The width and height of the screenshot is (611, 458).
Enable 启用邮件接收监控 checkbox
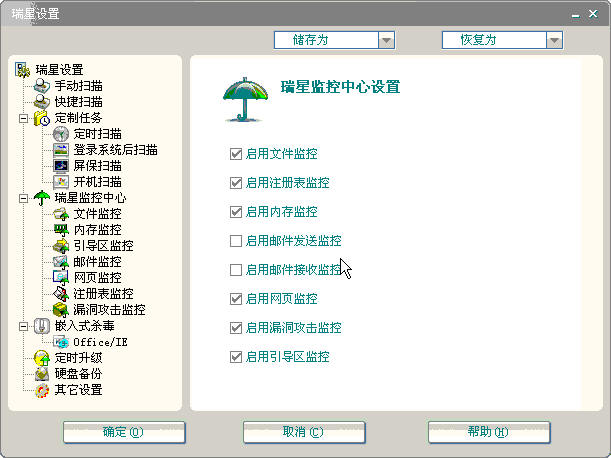236,270
